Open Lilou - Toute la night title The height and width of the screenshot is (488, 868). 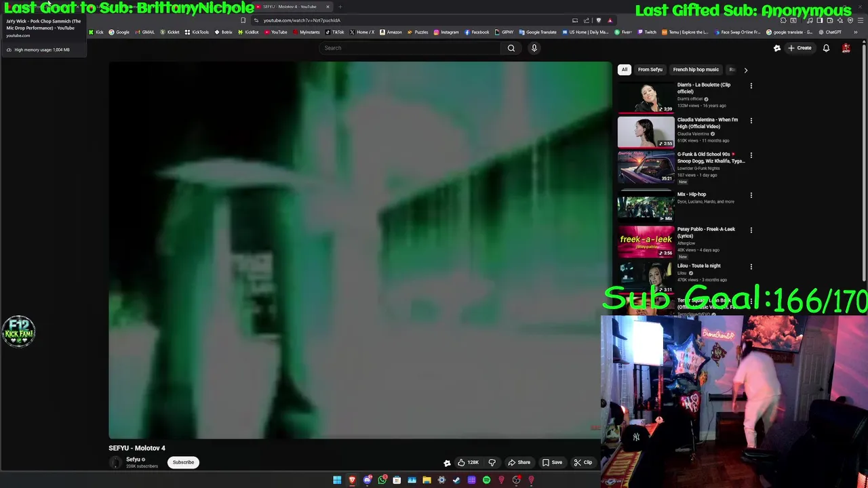(698, 266)
